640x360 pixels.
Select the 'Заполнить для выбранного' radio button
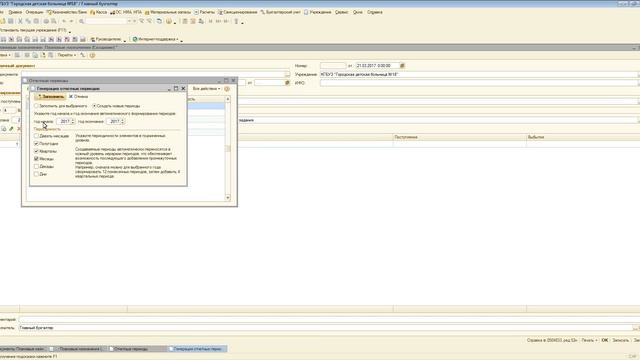coord(36,106)
